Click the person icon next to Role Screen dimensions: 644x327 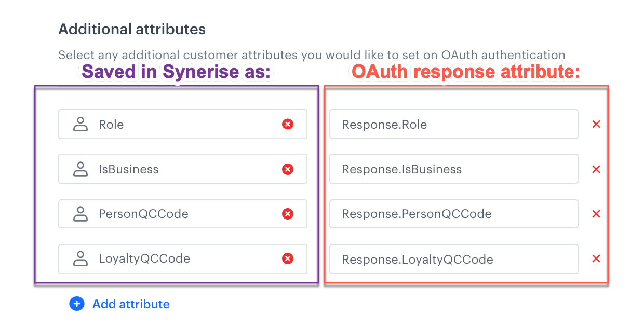[x=80, y=124]
